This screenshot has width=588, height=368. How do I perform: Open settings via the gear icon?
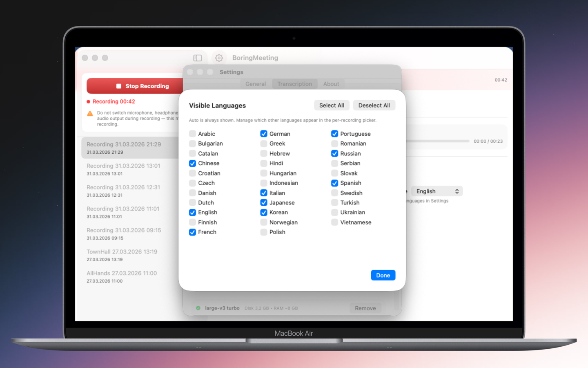click(x=219, y=58)
